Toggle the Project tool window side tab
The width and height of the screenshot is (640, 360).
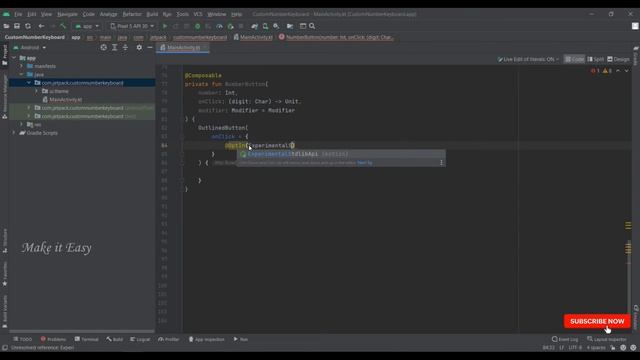coord(4,55)
